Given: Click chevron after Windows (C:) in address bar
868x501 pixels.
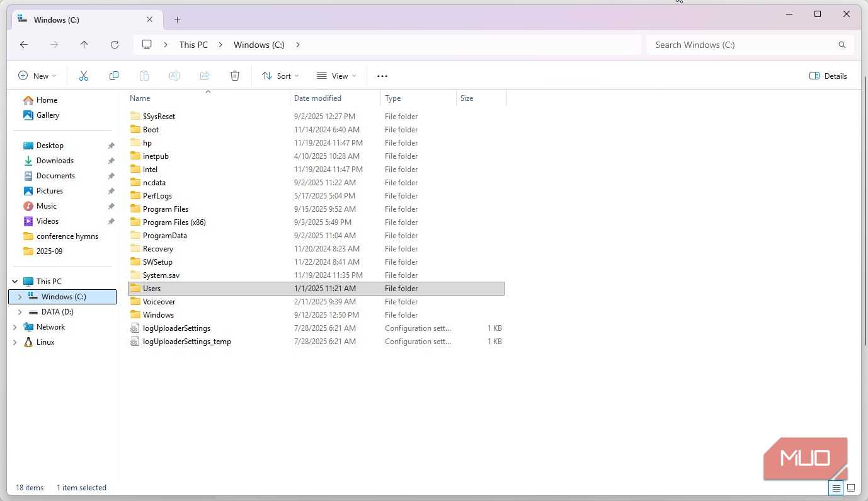Looking at the screenshot, I should [x=298, y=45].
